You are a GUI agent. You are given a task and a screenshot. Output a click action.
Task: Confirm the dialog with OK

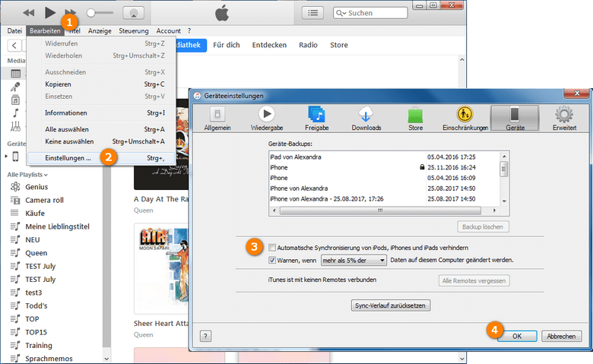click(x=517, y=336)
